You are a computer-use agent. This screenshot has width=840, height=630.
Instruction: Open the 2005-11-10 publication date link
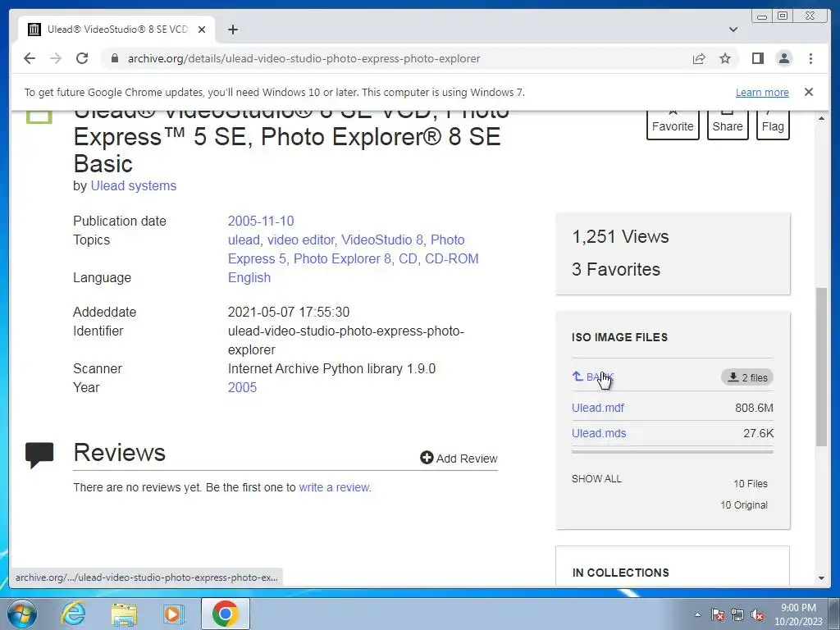(261, 221)
